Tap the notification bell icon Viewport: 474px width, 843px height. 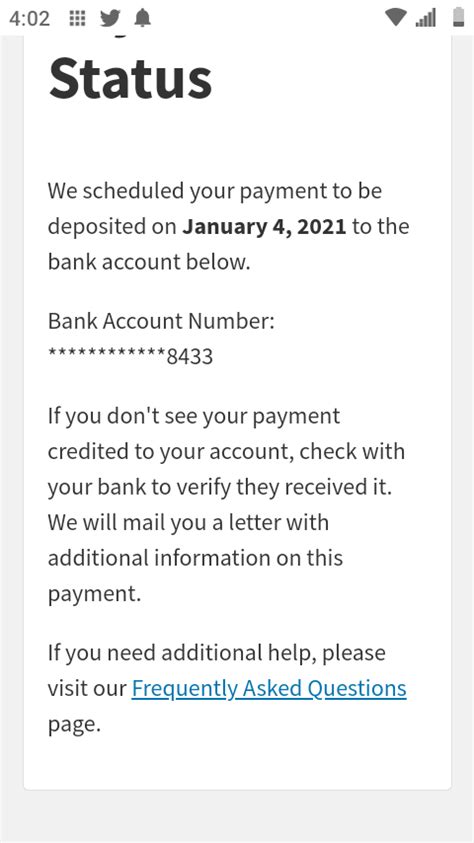142,19
